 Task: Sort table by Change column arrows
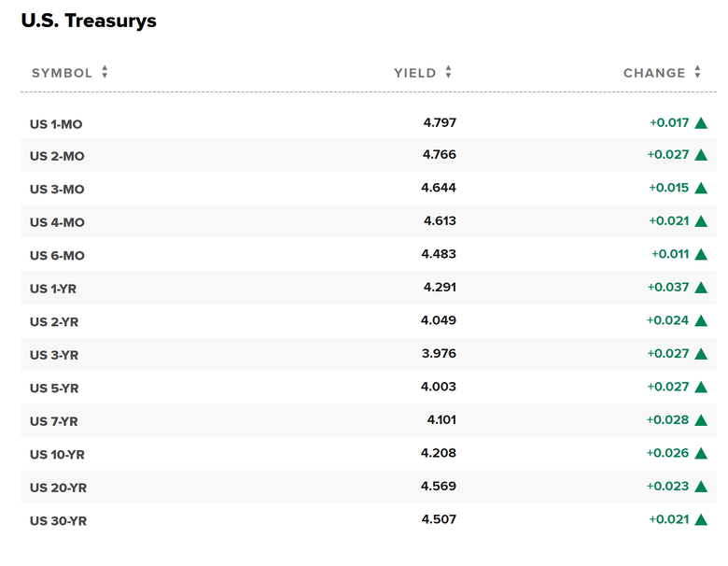coord(697,72)
